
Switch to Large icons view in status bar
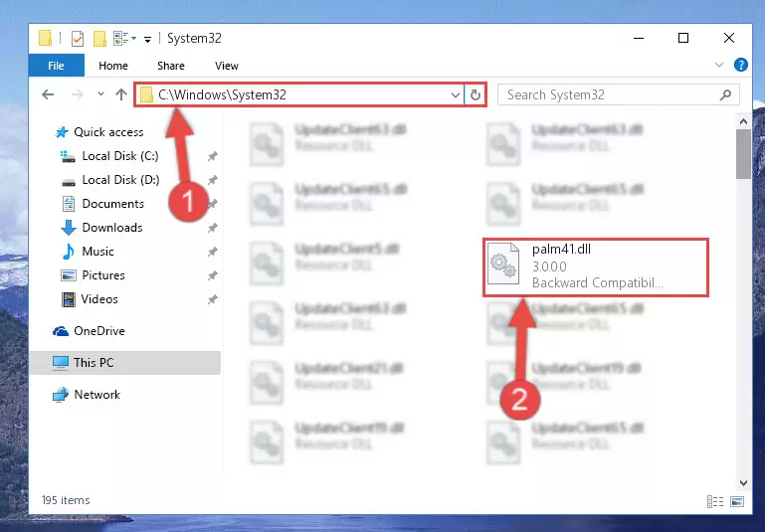click(x=737, y=501)
